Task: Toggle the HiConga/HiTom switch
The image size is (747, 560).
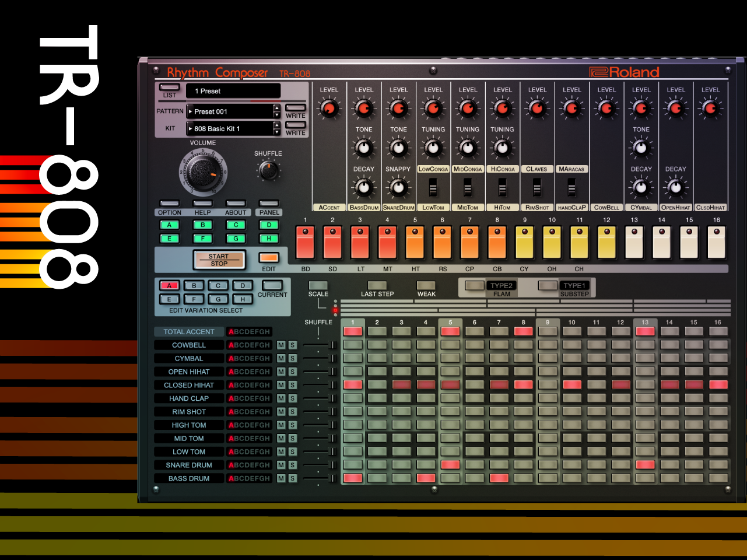Action: tap(502, 187)
